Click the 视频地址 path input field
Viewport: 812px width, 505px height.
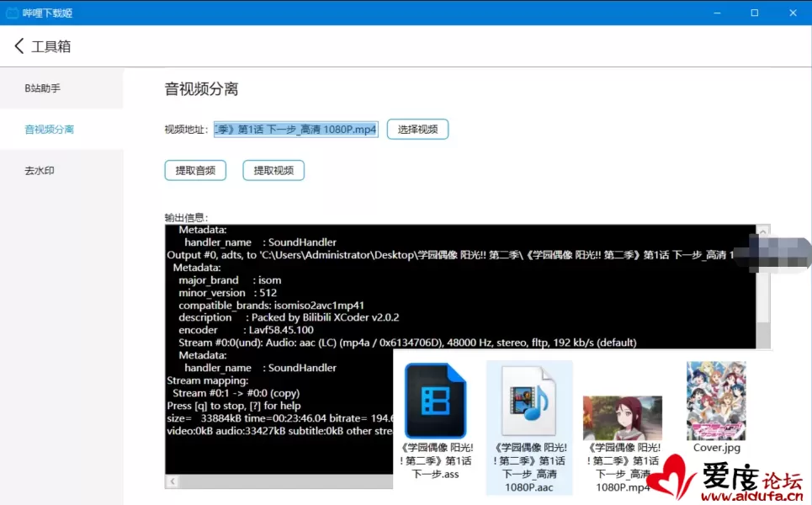coord(296,129)
